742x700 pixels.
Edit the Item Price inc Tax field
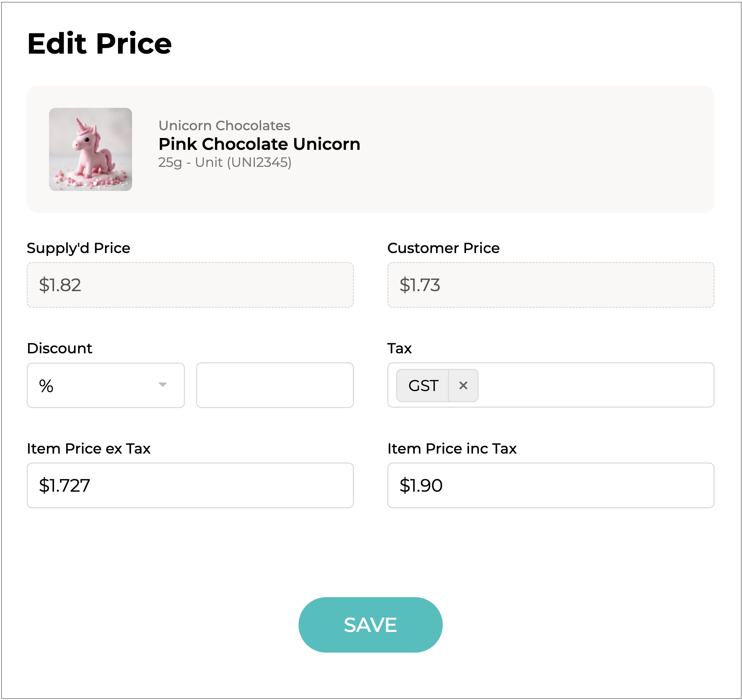tap(550, 485)
